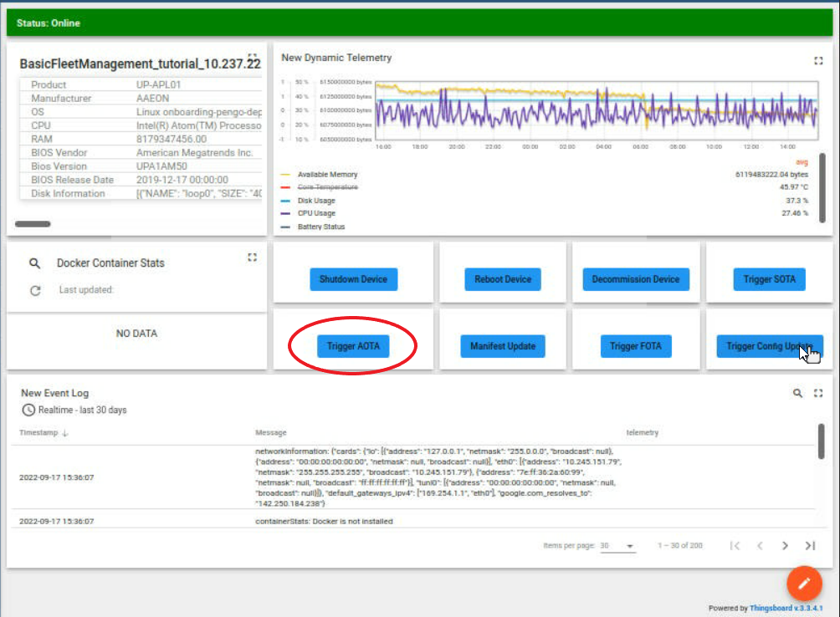Viewport: 840px width, 617px height.
Task: Open the Realtime last 30 days time window
Action: point(74,410)
